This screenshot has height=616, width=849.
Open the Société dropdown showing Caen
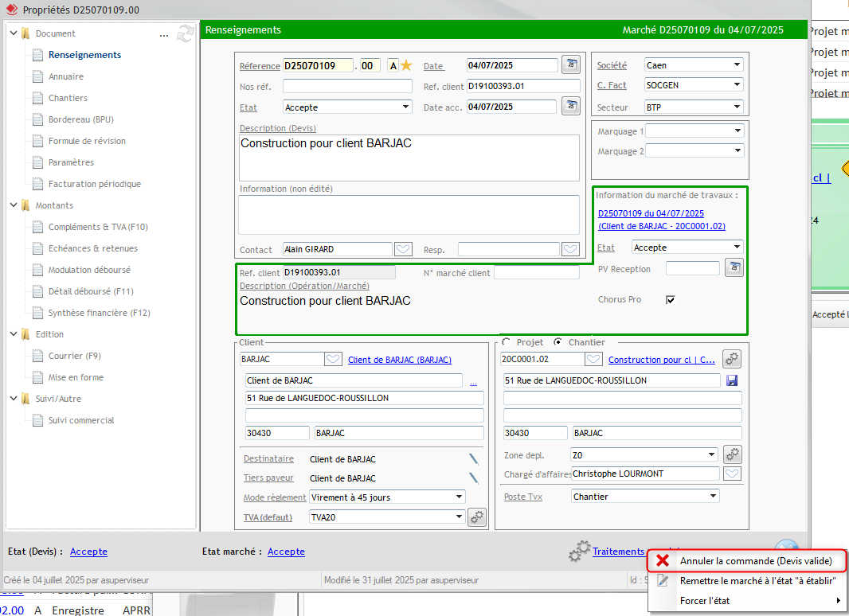pyautogui.click(x=693, y=65)
